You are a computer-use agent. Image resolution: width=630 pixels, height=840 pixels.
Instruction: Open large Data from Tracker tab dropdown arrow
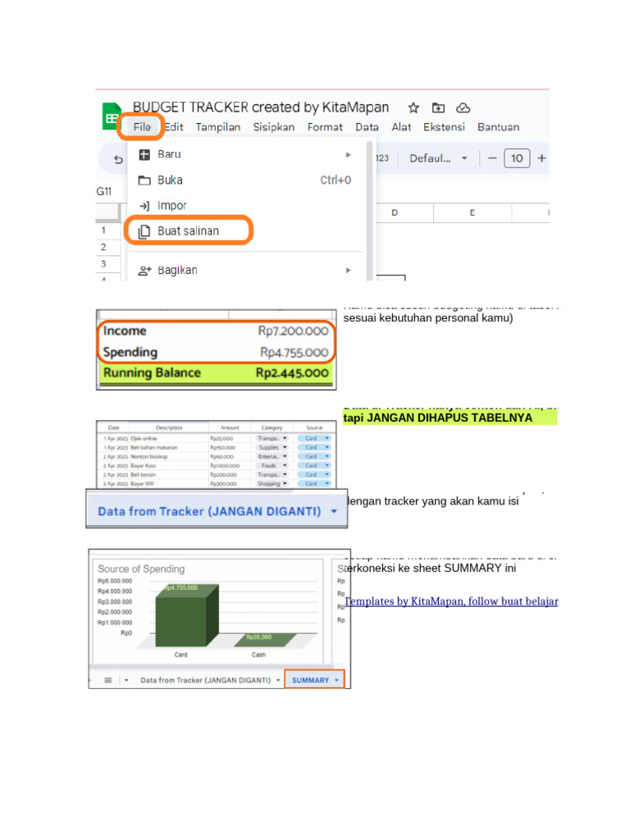tap(334, 511)
